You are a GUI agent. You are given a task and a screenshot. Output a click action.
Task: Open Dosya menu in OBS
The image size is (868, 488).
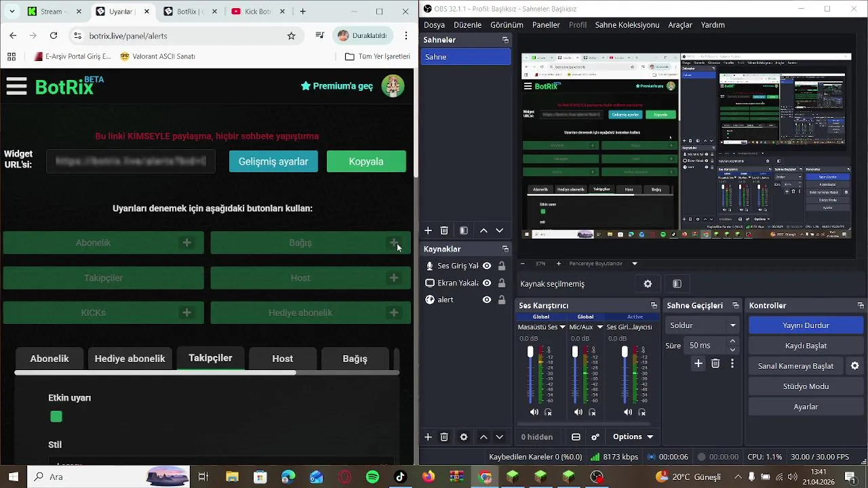[x=435, y=25]
